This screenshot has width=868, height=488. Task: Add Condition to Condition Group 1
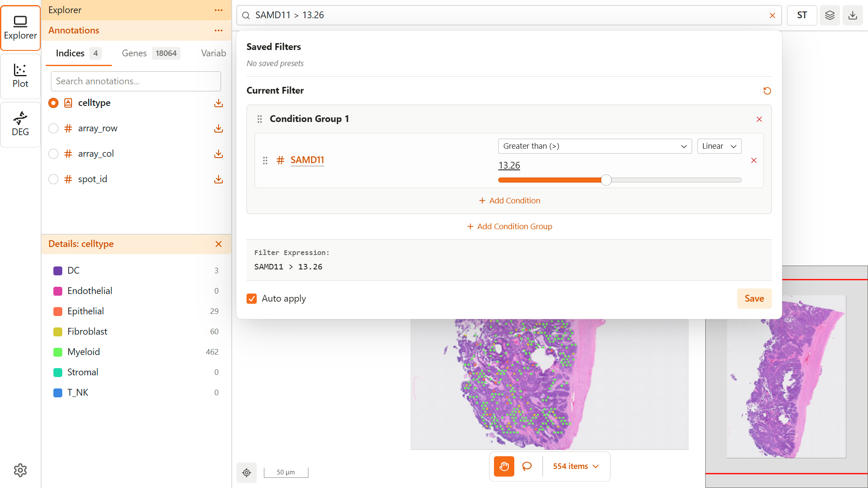[509, 200]
